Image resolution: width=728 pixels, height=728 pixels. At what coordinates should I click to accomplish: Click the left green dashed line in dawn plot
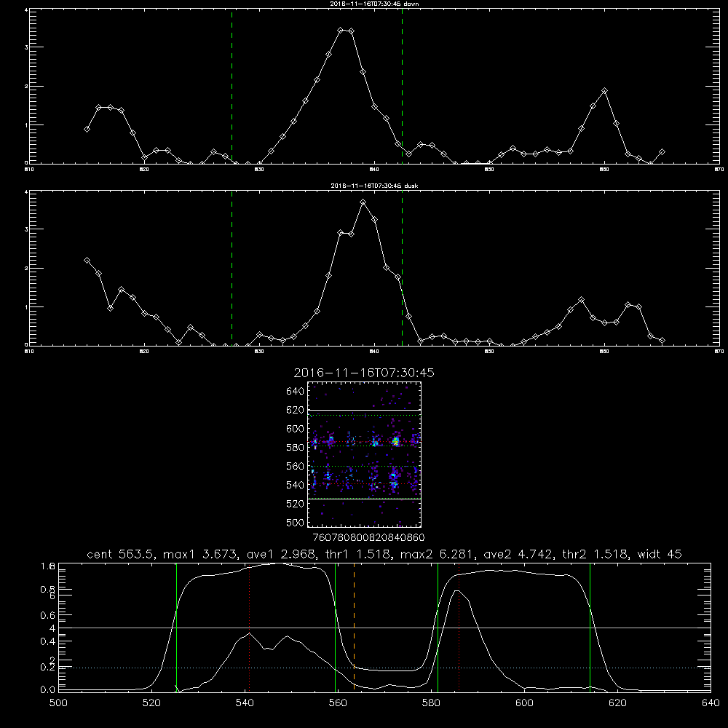point(232,86)
